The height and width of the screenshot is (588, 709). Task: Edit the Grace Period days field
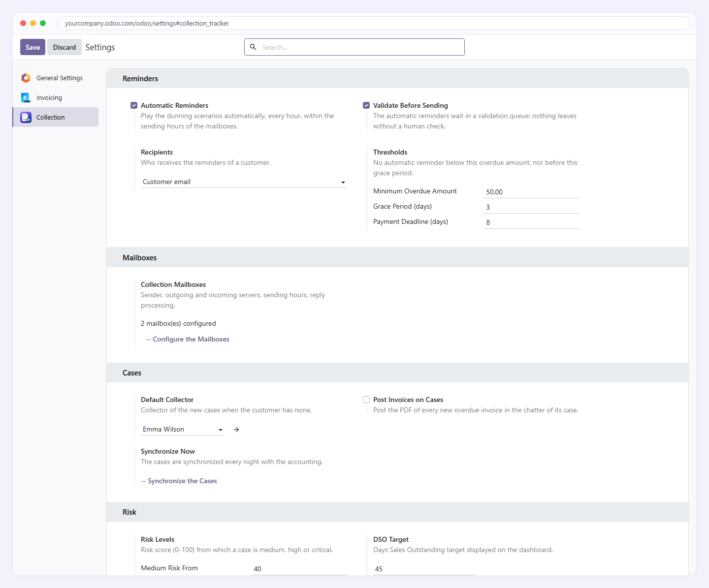click(532, 207)
